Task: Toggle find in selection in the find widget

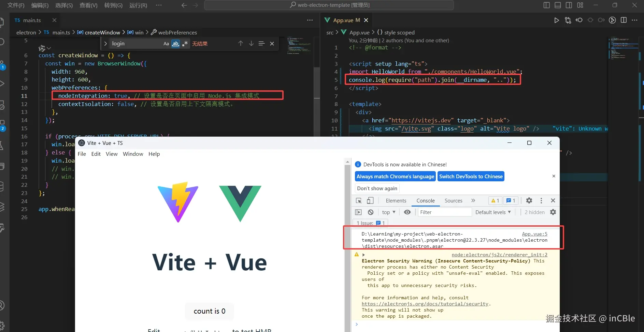Action: point(262,43)
